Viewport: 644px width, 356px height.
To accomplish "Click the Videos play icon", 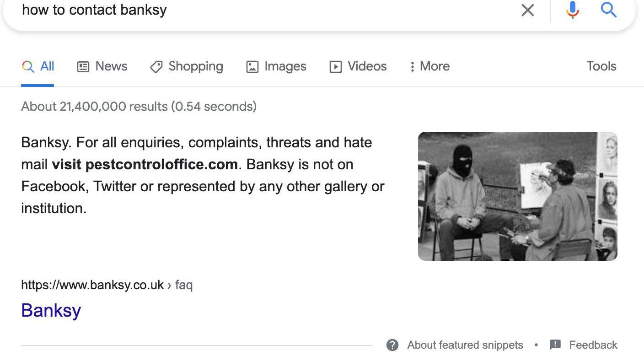I will tap(335, 67).
